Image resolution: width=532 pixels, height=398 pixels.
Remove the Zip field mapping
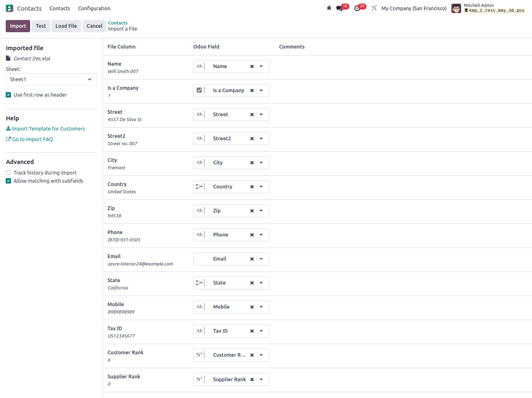pos(252,211)
